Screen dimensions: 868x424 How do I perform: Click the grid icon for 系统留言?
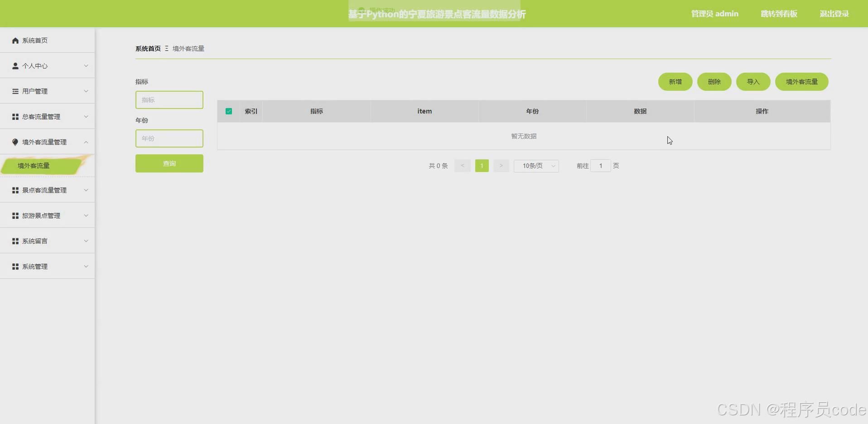click(15, 241)
